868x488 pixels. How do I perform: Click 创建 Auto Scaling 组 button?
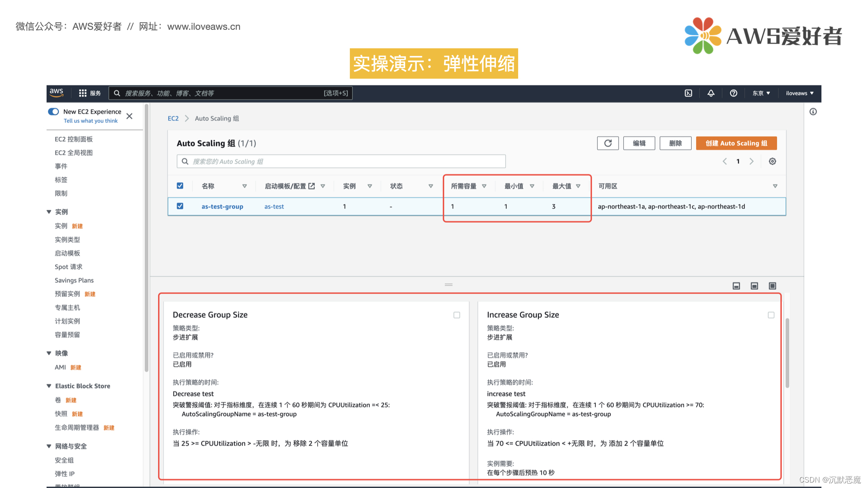[x=736, y=143]
